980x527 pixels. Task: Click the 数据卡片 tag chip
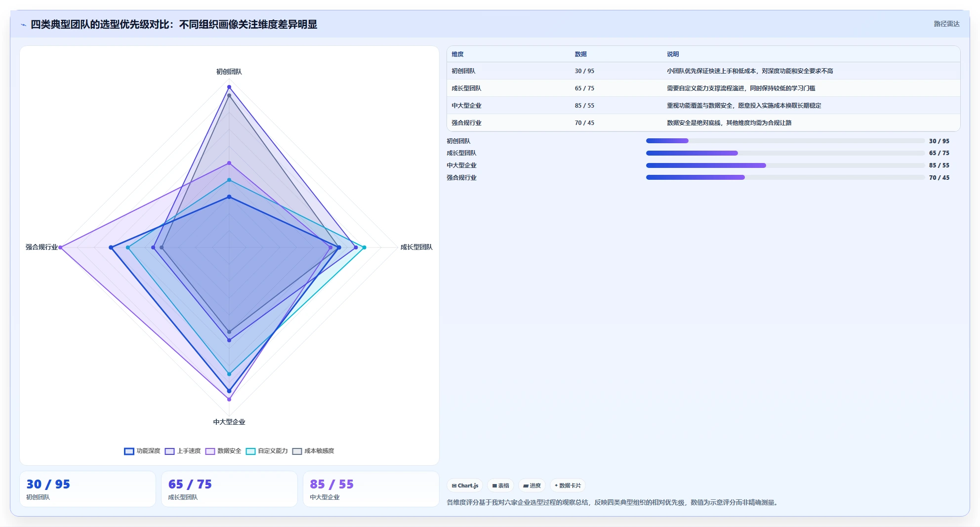pyautogui.click(x=568, y=486)
